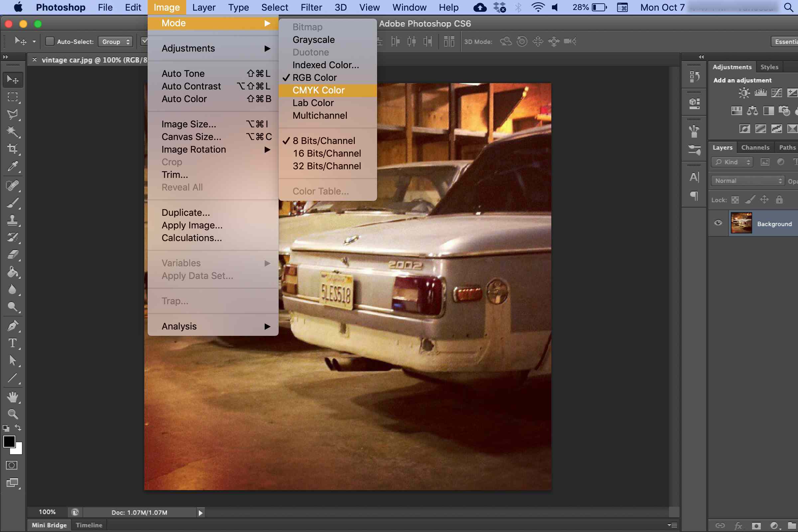Screen dimensions: 798x532
Task: Select the History Brush tool
Action: click(x=13, y=237)
